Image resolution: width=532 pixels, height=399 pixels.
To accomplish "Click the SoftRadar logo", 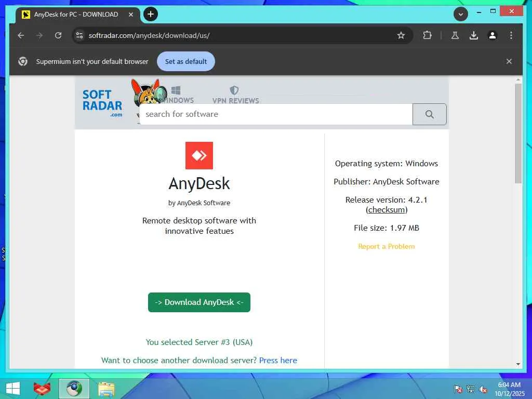I will (x=102, y=103).
